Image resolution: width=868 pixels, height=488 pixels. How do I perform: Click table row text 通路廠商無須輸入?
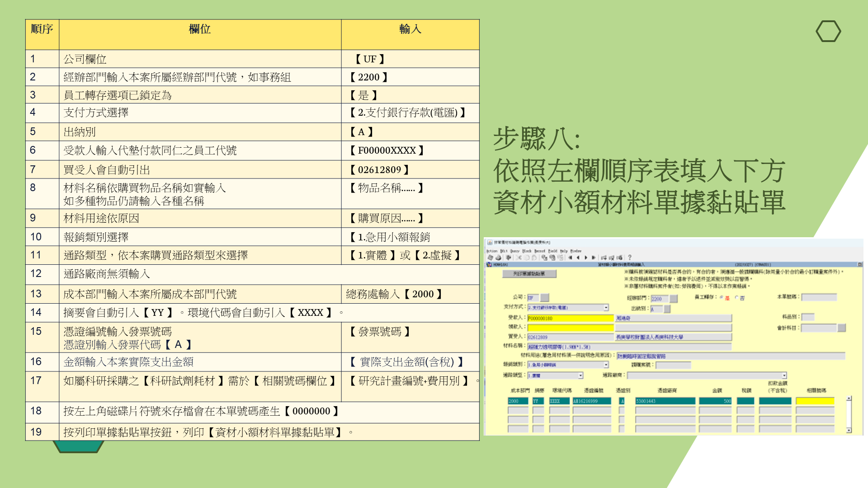point(107,274)
